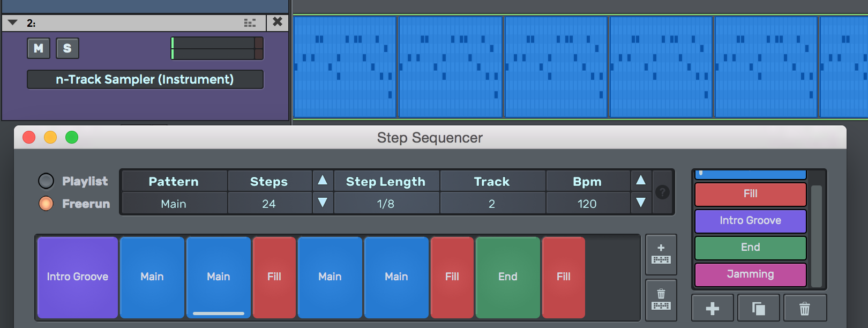Select the first Fill playlist block
The image size is (868, 328).
[274, 277]
